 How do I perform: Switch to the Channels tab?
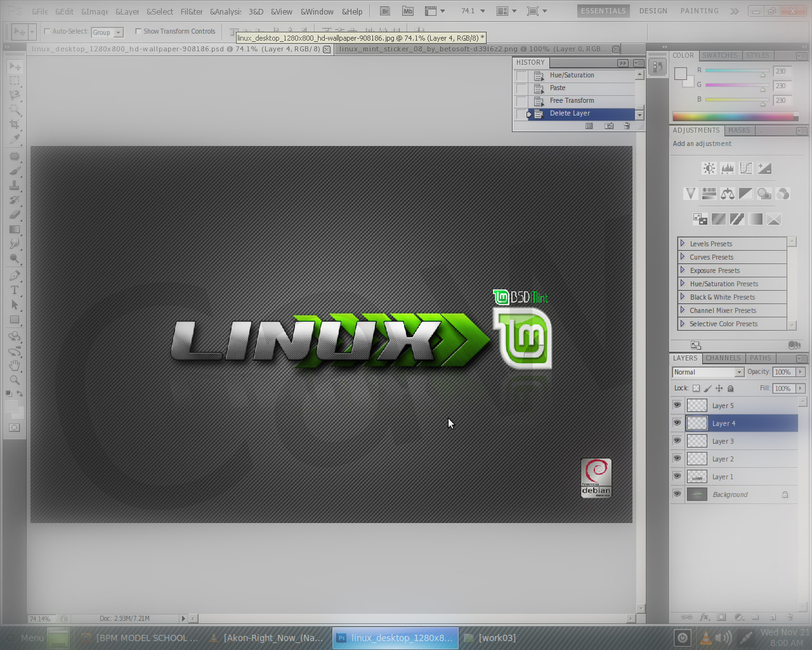(x=723, y=358)
